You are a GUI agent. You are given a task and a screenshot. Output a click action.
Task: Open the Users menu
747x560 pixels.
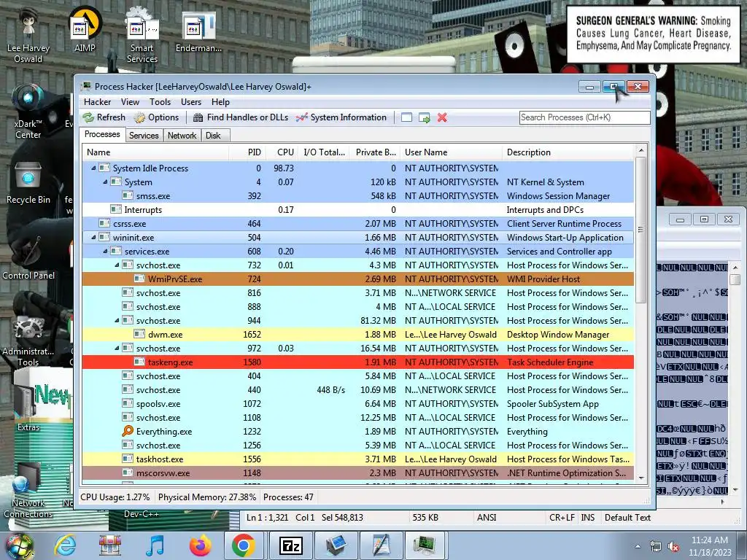point(190,102)
